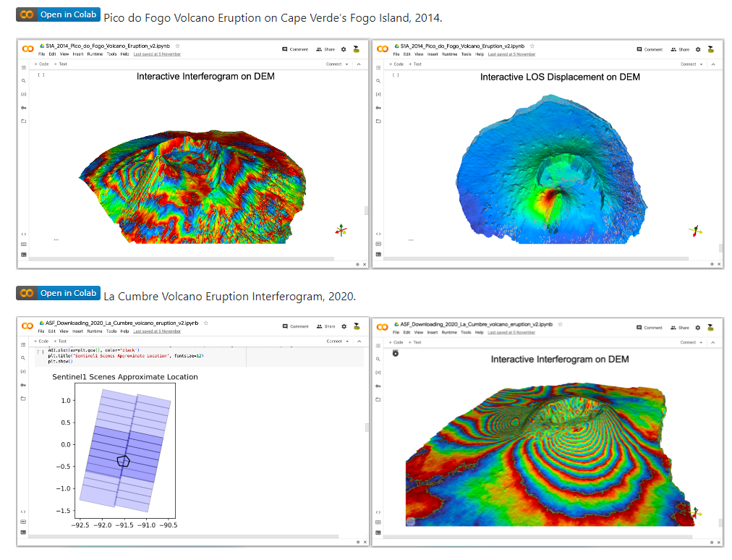The width and height of the screenshot is (732, 560).
Task: Click the secrets key icon in Pico do Fogo Interferogram notebook
Action: (24, 107)
